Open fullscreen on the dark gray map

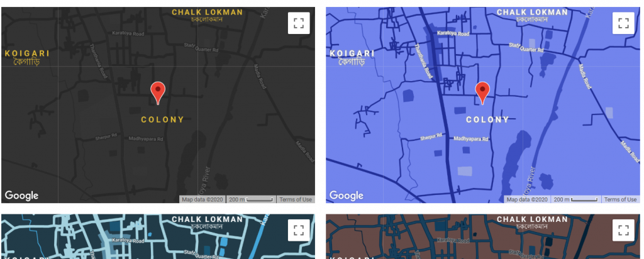[299, 23]
